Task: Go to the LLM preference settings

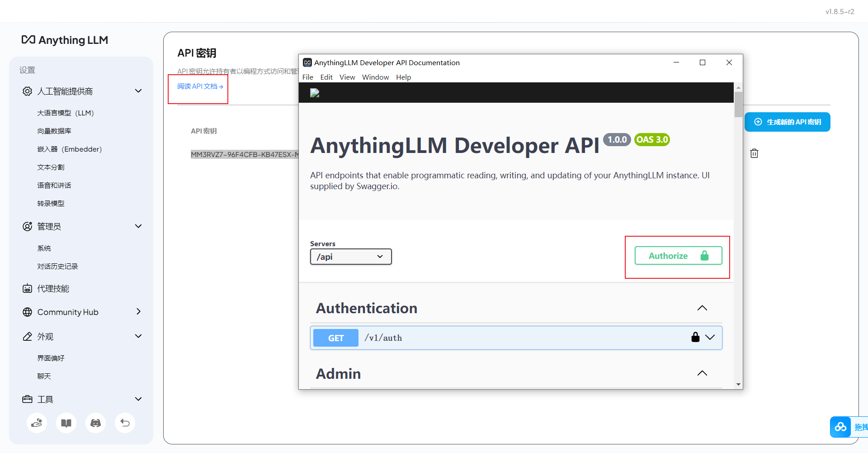Action: pos(66,113)
